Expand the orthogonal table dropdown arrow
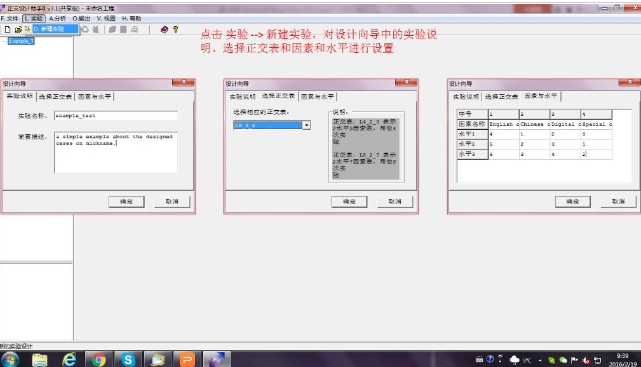The image size is (641, 367). (x=306, y=125)
